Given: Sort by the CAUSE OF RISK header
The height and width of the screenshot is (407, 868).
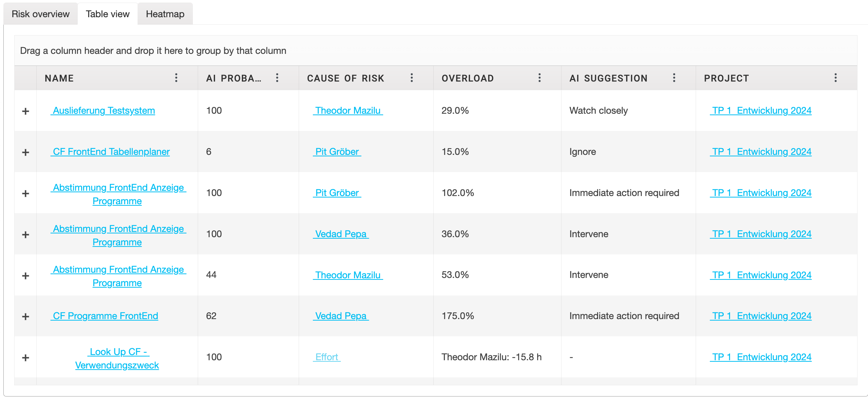Looking at the screenshot, I should point(346,78).
